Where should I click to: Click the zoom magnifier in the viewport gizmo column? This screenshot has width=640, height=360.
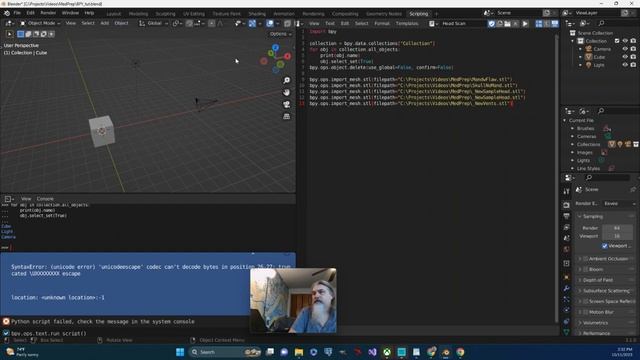(287, 80)
